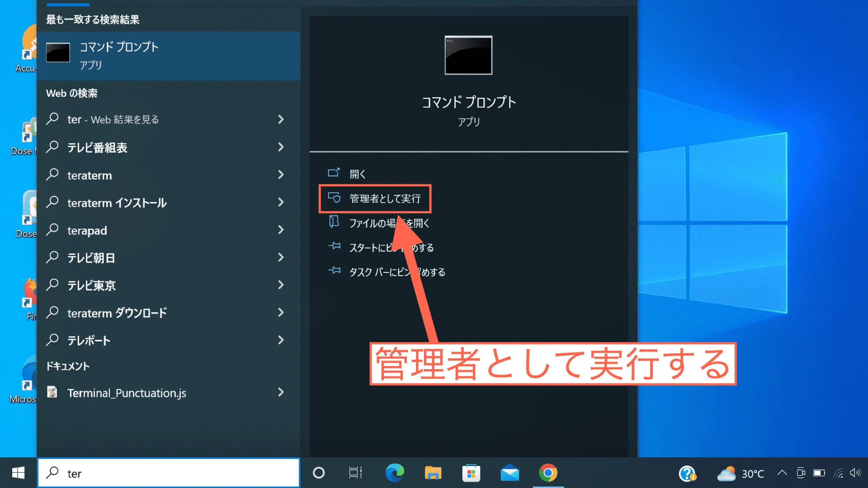Image resolution: width=868 pixels, height=488 pixels.
Task: Expand the teraterm search suggestion
Action: 281,175
